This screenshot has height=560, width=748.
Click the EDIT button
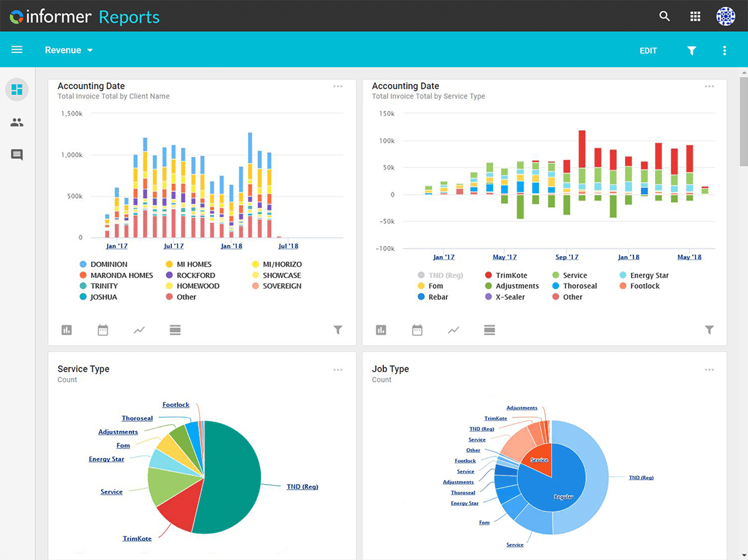(648, 50)
